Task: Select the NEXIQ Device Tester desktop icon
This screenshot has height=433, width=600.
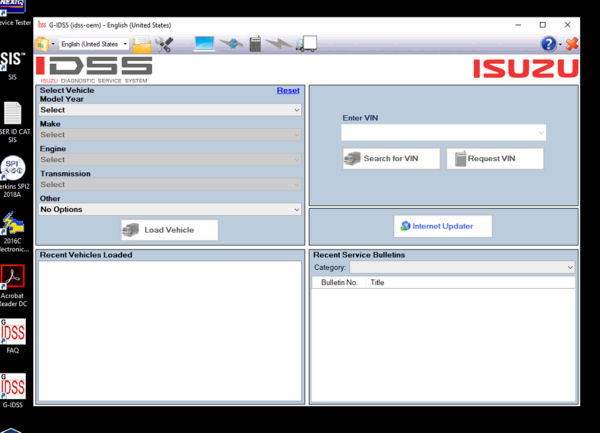Action: (14, 13)
